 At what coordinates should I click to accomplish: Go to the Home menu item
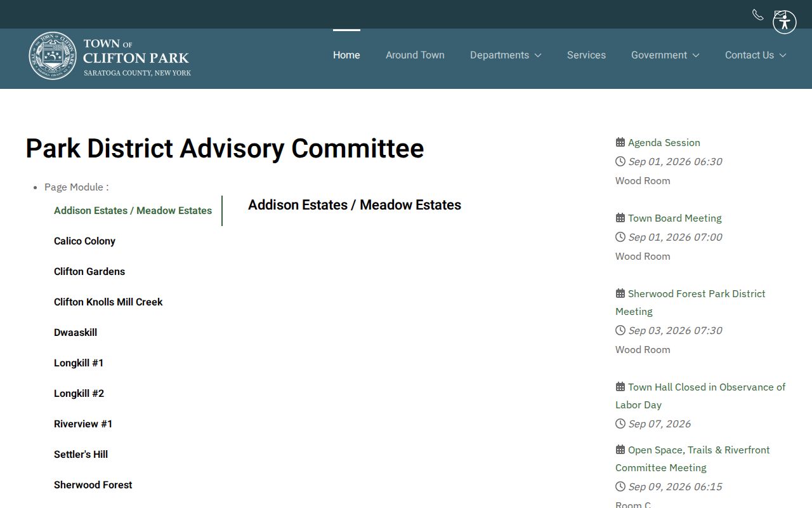346,55
